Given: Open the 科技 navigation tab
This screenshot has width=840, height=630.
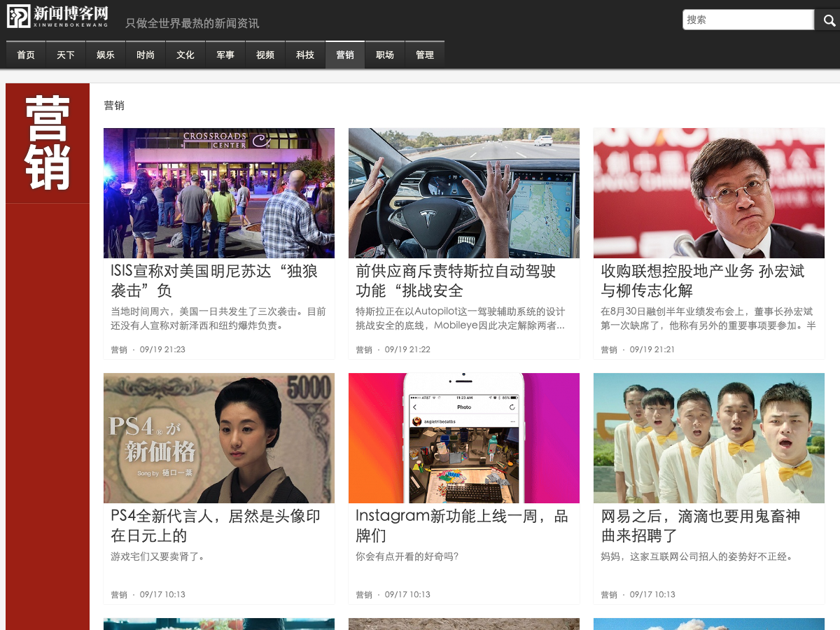Looking at the screenshot, I should [x=305, y=55].
